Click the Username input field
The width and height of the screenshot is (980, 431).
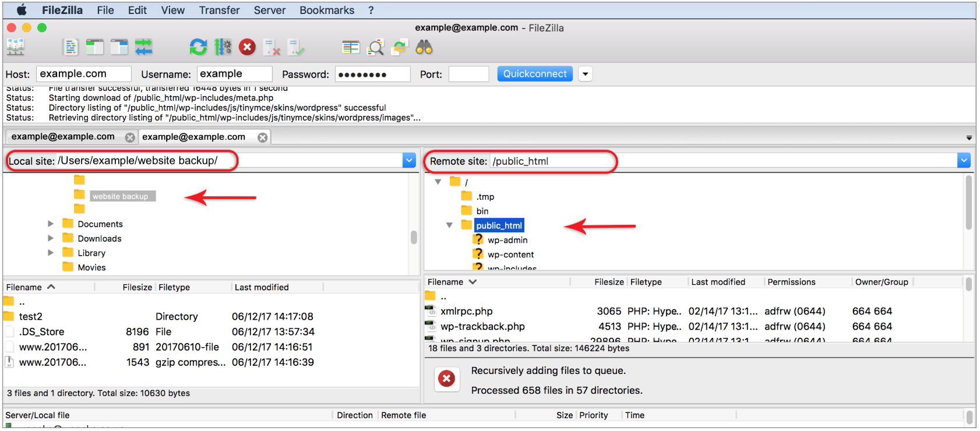tap(234, 74)
